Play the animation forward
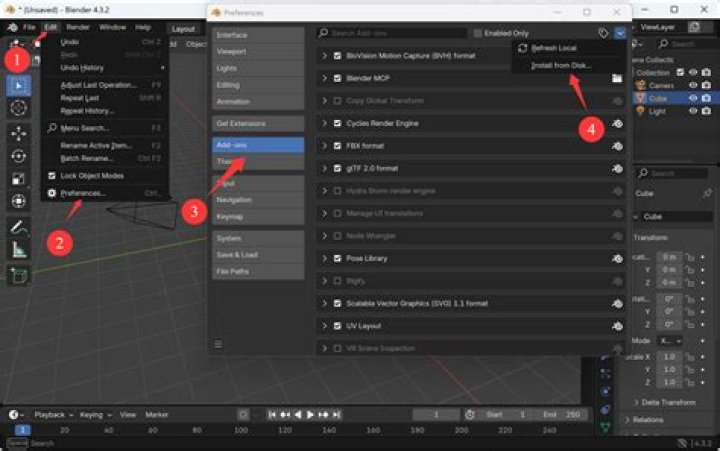This screenshot has width=720, height=451. (310, 415)
